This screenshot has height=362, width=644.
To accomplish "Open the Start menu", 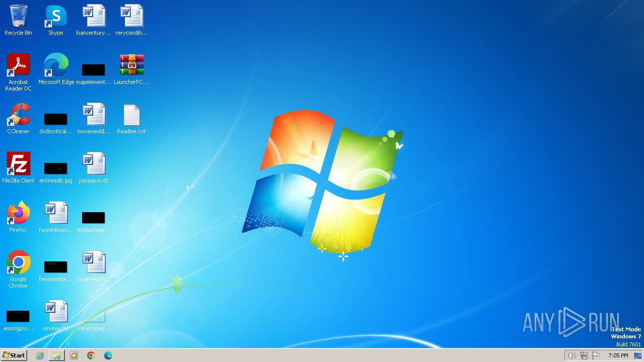I will [14, 355].
